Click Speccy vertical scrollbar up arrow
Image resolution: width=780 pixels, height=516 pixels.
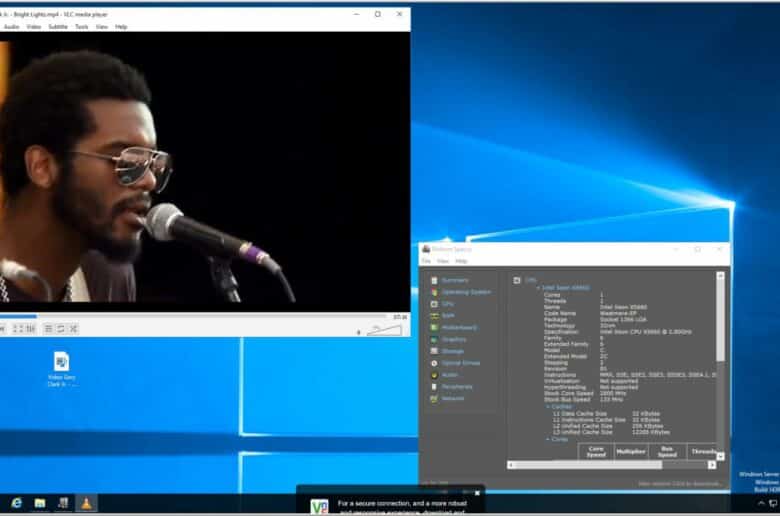720,275
